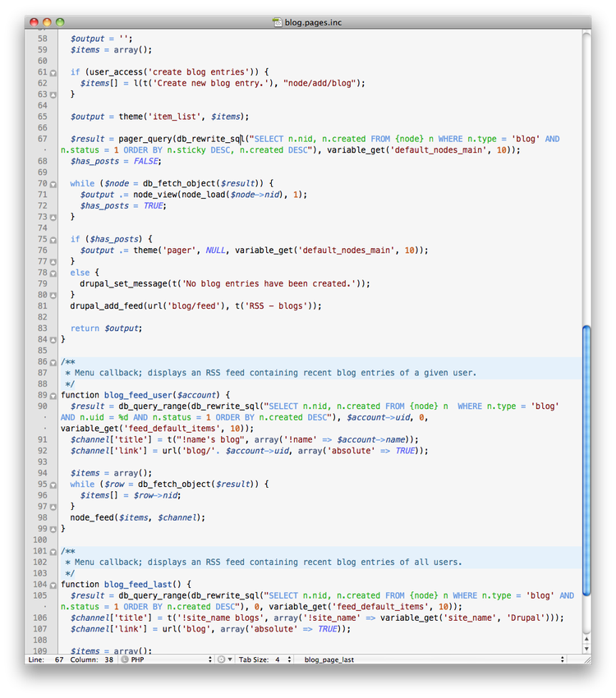The image size is (616, 698).
Task: Click the vertical scrollbar thumb
Action: click(586, 461)
